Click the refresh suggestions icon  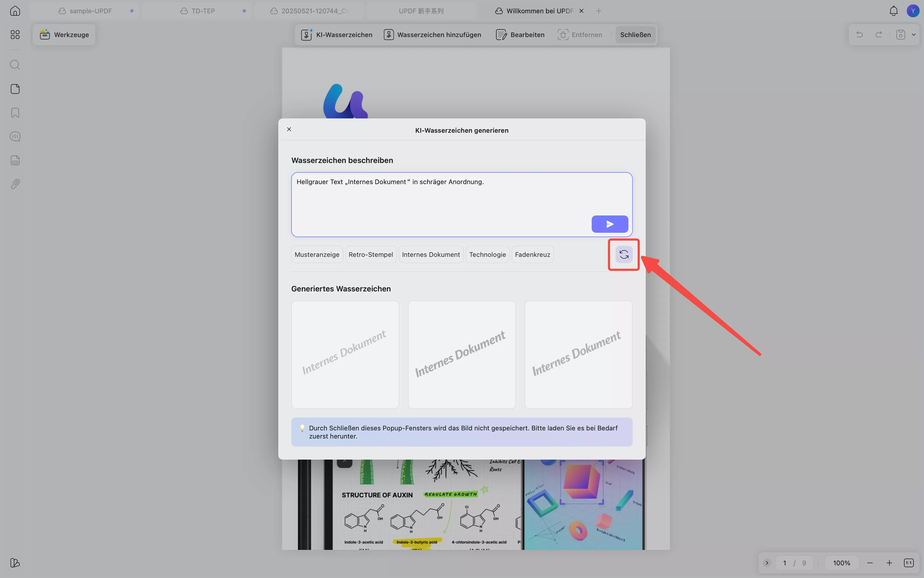[624, 255]
